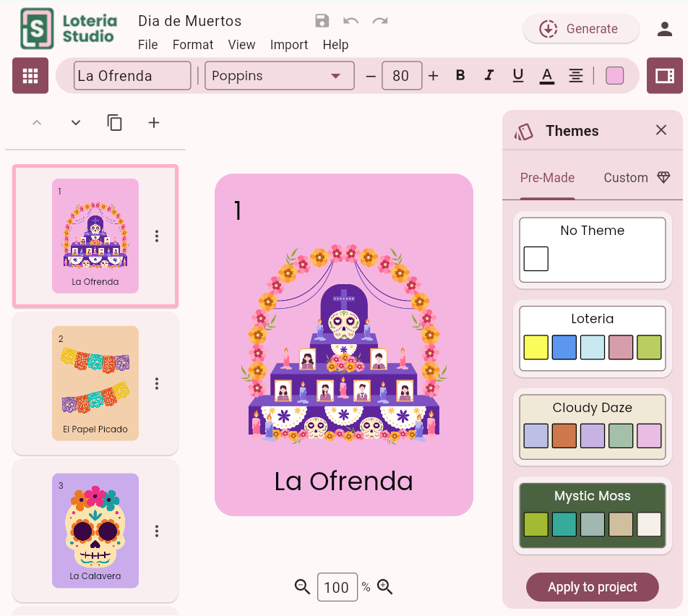Select the pink fill color swatch

click(x=614, y=74)
